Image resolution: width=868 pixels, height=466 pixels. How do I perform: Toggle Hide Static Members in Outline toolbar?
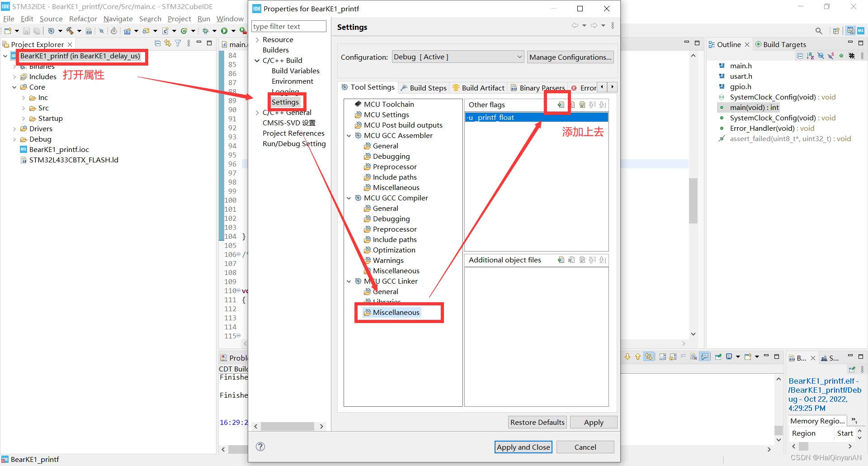pos(831,56)
